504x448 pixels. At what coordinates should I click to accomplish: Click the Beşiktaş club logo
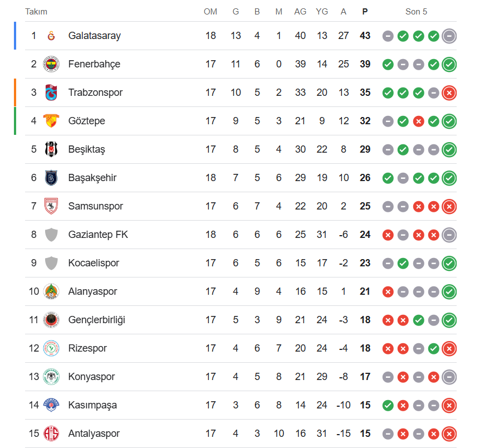coord(51,149)
